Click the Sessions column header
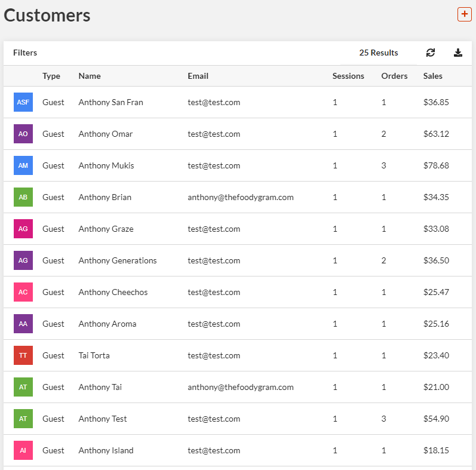 [348, 76]
